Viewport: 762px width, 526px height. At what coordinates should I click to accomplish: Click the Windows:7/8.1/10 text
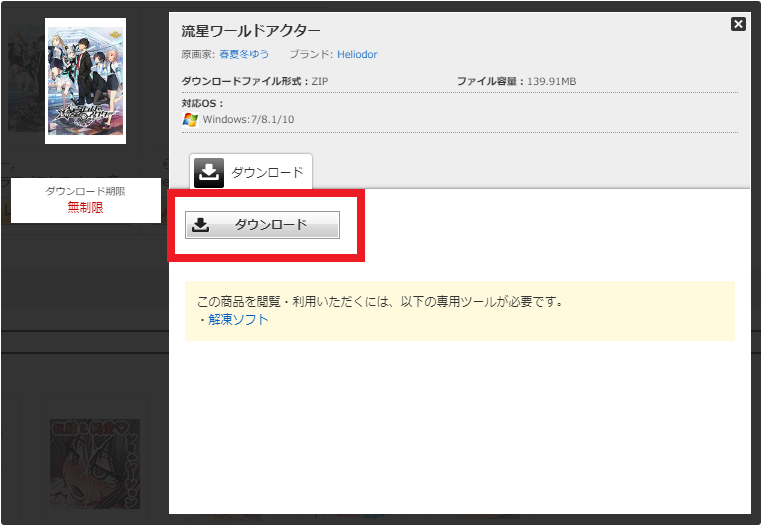(248, 120)
